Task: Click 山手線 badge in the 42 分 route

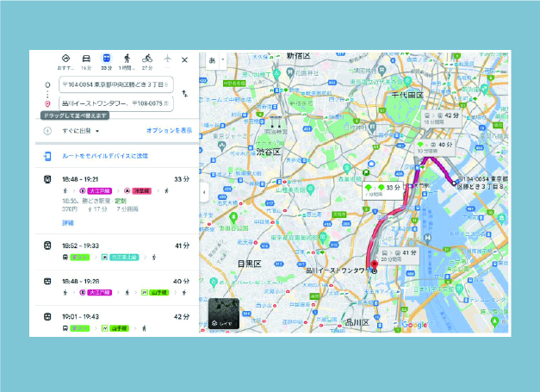Action: tap(119, 328)
